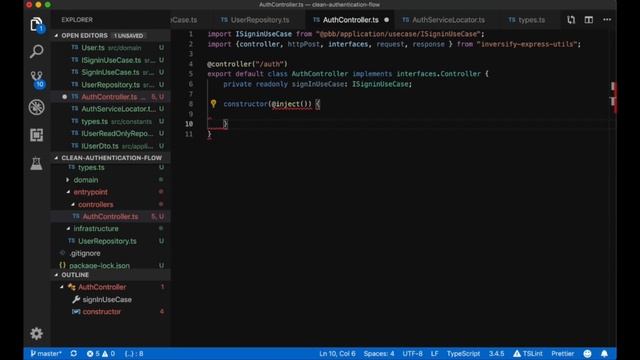Image resolution: width=640 pixels, height=360 pixels.
Task: Open IUserDto.ts in Open Editors
Action: pos(110,146)
